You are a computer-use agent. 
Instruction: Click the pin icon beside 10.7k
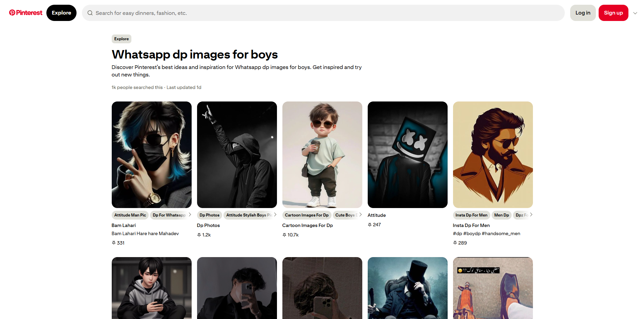284,235
